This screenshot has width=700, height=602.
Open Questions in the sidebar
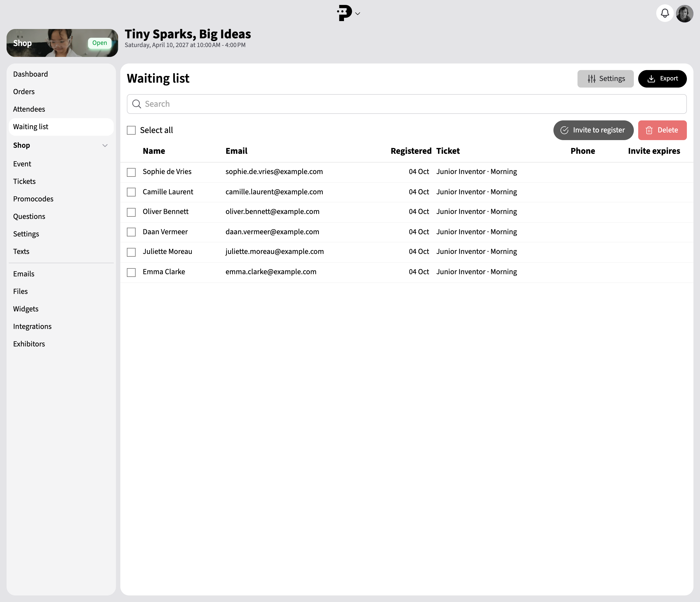coord(61,217)
